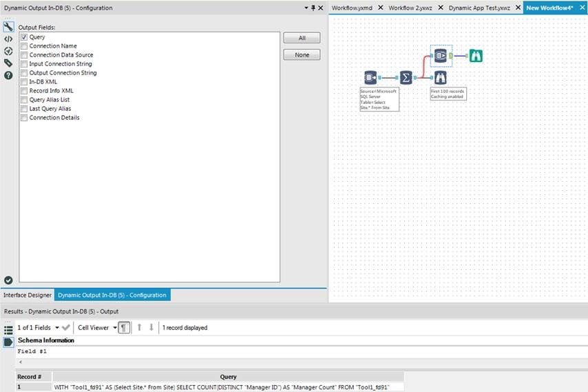Click the Query column header
Screen dimensions: 588x392
tap(228, 377)
